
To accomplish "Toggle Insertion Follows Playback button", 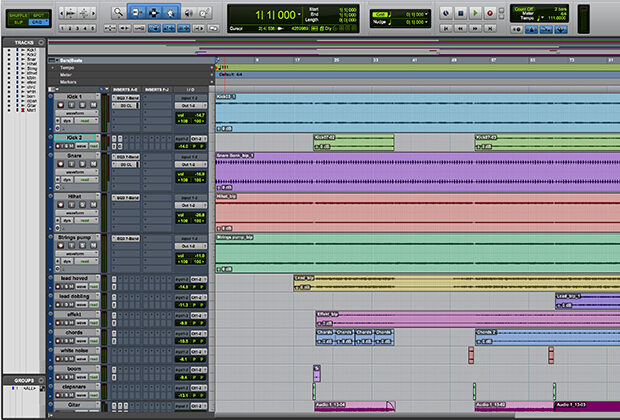I will [x=198, y=28].
